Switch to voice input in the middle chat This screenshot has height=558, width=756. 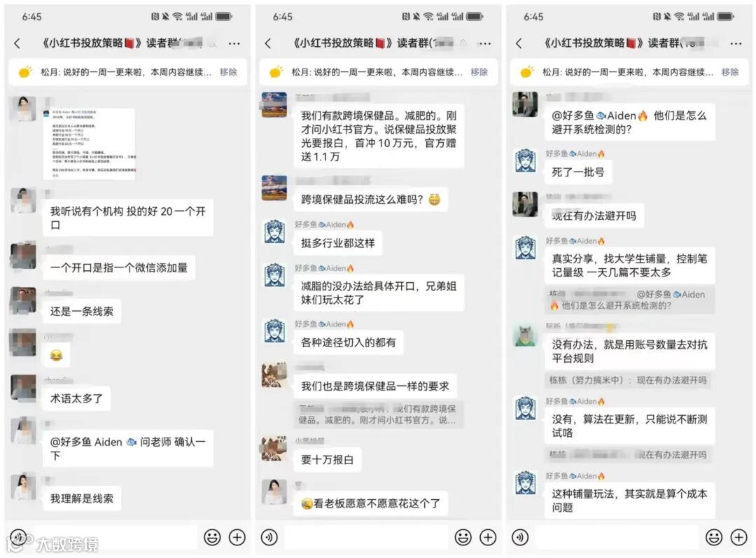(269, 537)
